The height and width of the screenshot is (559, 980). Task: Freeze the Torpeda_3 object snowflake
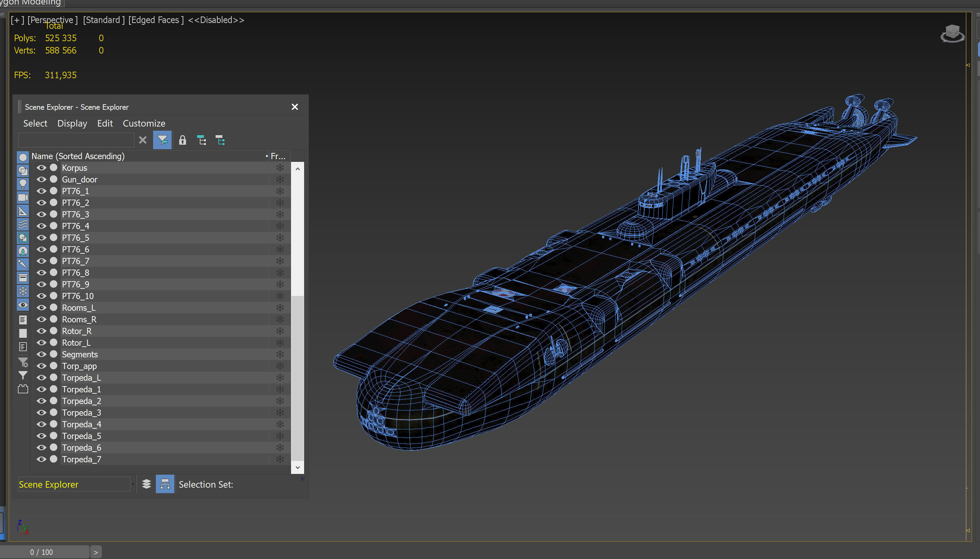point(280,413)
